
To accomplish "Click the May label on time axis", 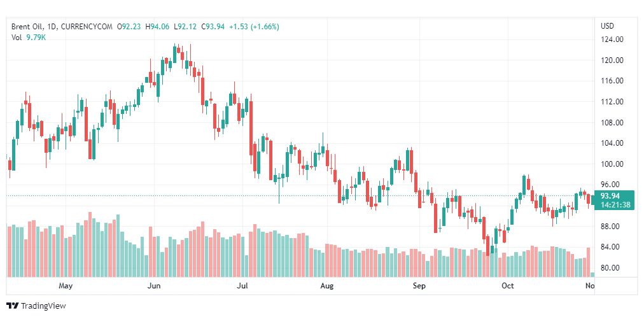I will 66,286.
